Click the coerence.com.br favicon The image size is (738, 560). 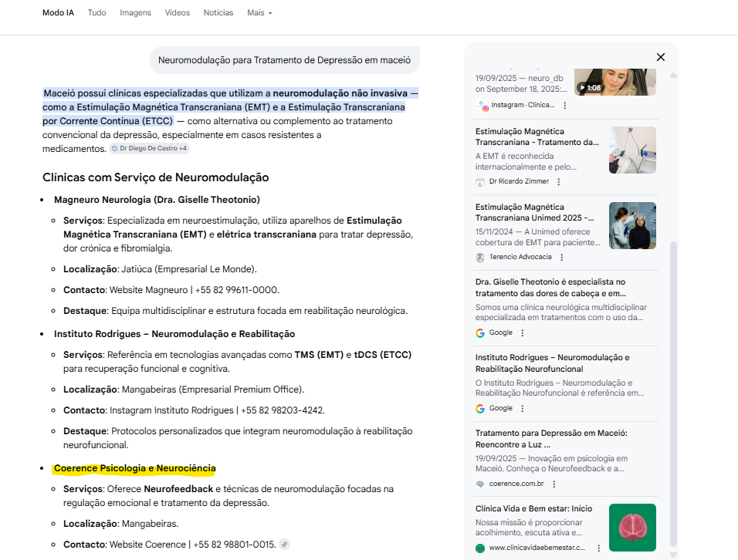point(480,484)
